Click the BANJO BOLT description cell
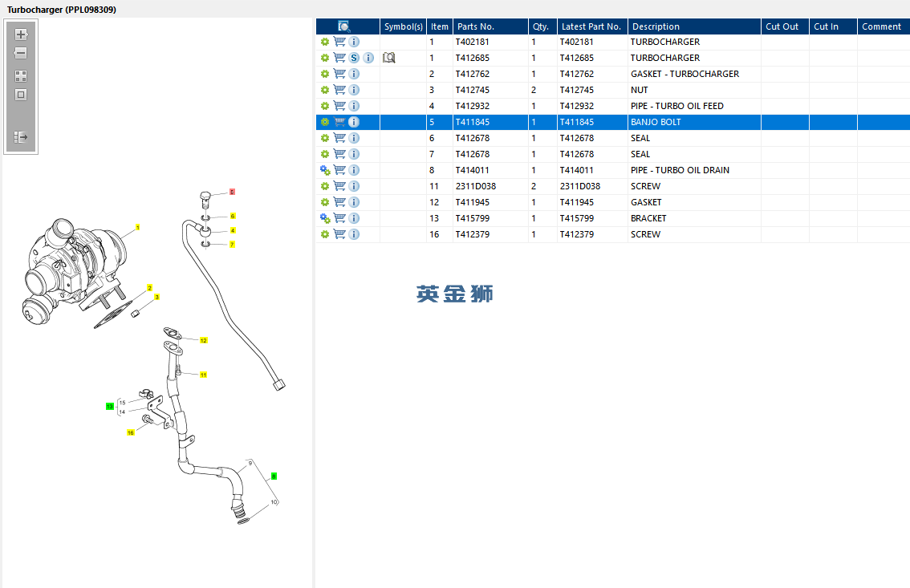 (694, 122)
